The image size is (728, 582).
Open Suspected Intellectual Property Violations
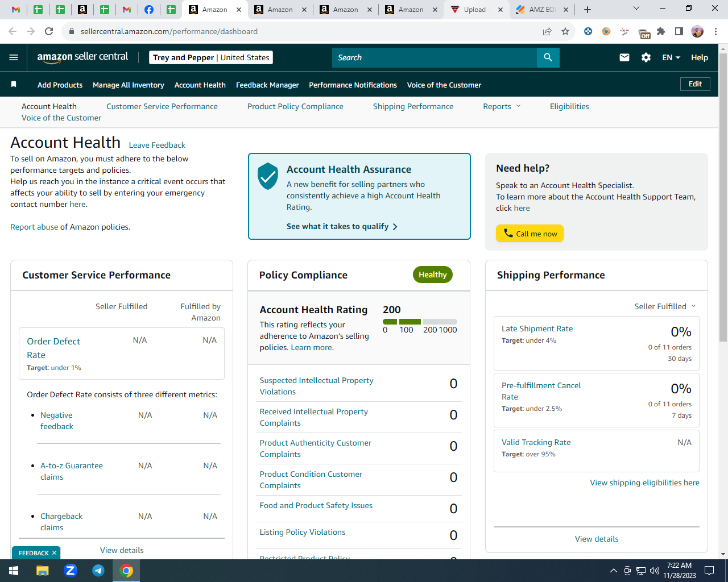[316, 386]
